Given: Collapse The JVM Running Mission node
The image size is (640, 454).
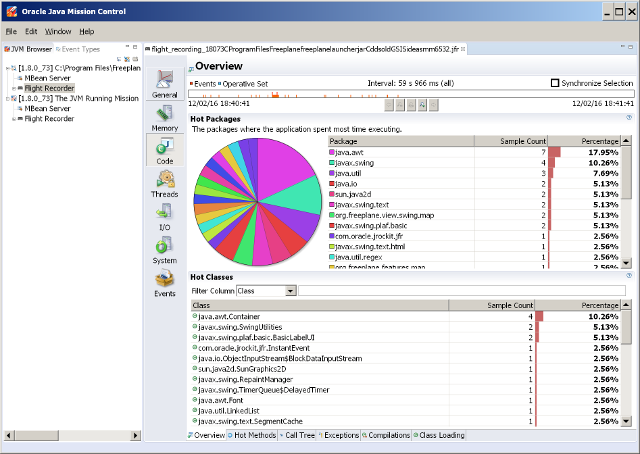Looking at the screenshot, I should pos(7,98).
